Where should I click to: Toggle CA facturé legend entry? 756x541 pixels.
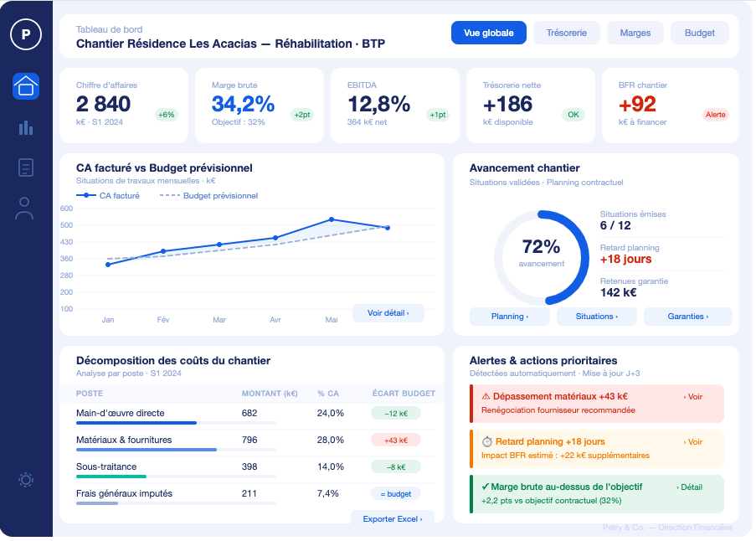pos(108,195)
